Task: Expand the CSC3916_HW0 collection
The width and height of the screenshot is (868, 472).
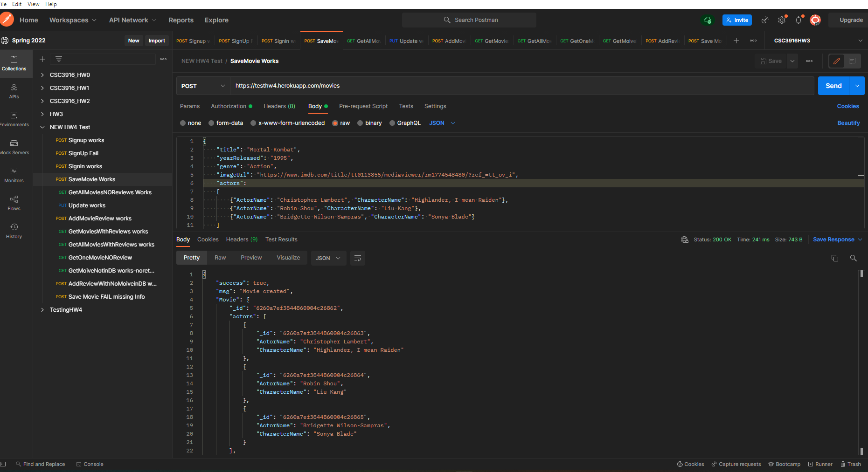Action: [42, 75]
